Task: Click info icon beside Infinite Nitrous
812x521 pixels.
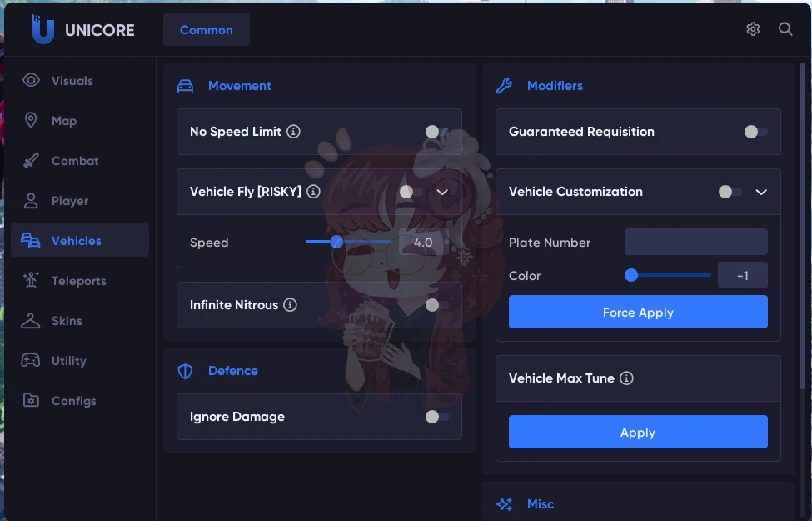Action: tap(290, 305)
